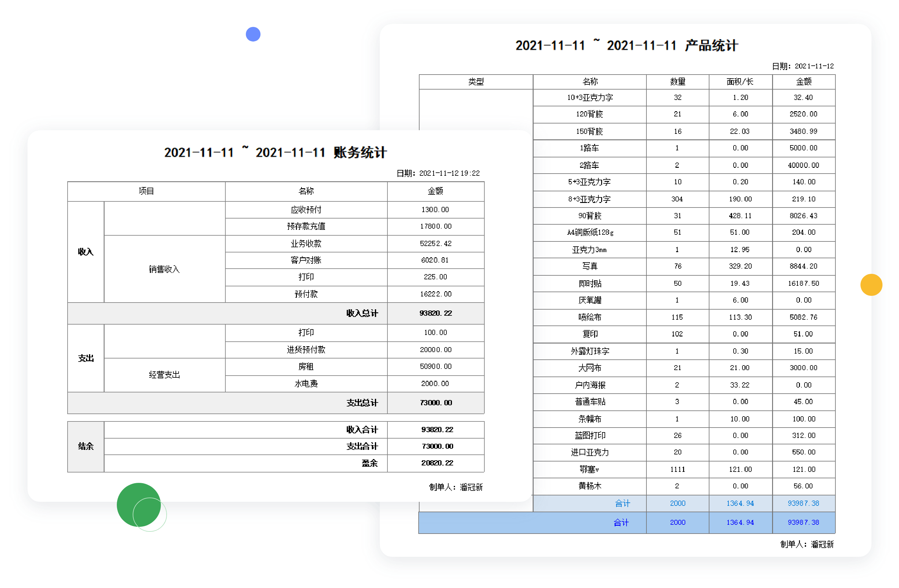Image resolution: width=899 pixels, height=588 pixels.
Task: Select the 收入合计 label in 结余 section
Action: 362,429
